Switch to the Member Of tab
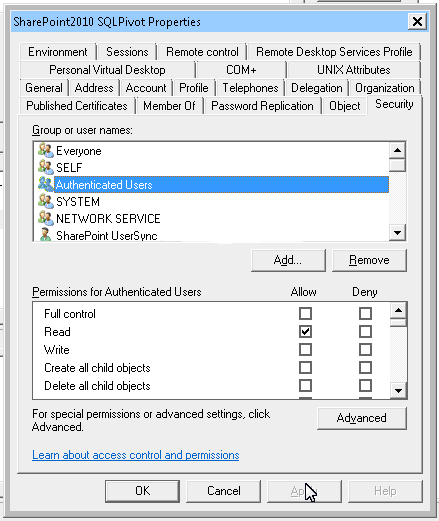The image size is (439, 521). pos(169,106)
